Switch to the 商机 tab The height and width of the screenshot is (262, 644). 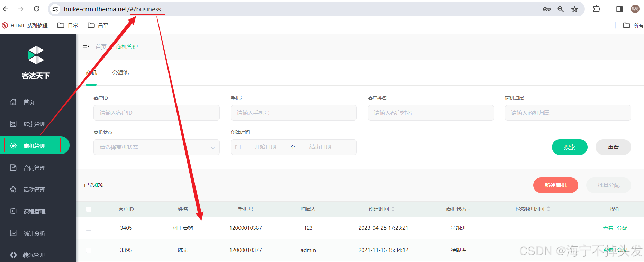(91, 72)
